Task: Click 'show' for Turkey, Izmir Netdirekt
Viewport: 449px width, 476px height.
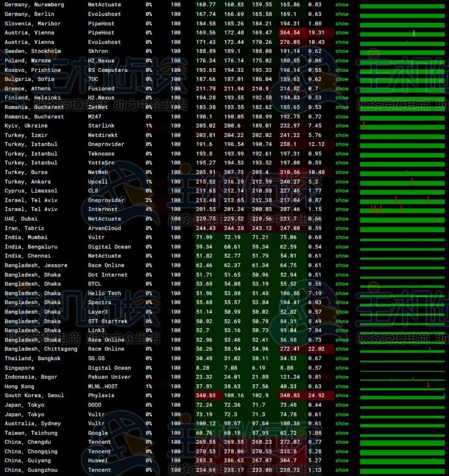Action: click(x=342, y=135)
